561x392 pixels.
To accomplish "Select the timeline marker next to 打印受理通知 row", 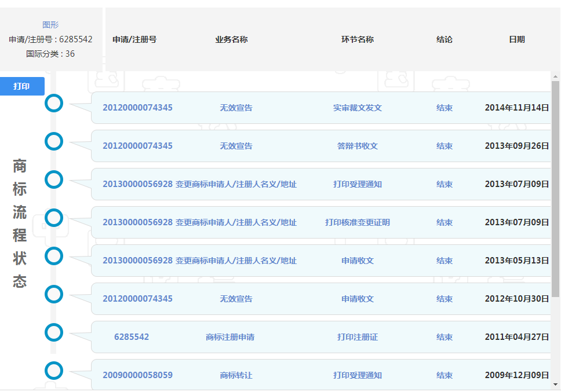I will click(x=53, y=179).
